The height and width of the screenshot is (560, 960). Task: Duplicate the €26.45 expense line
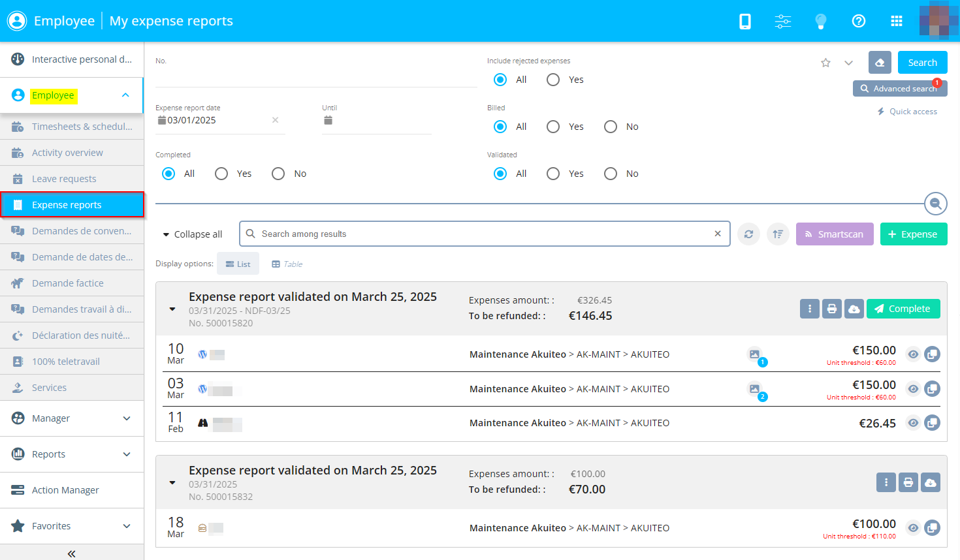tap(932, 423)
